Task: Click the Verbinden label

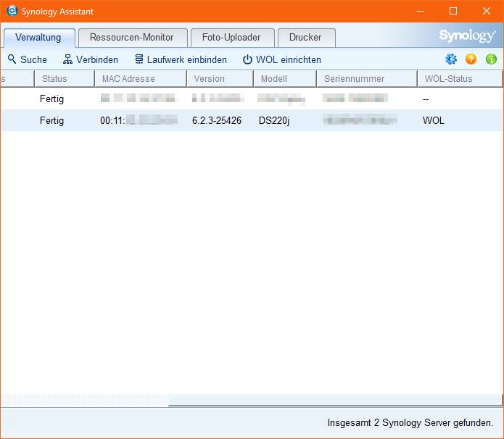Action: (x=97, y=59)
